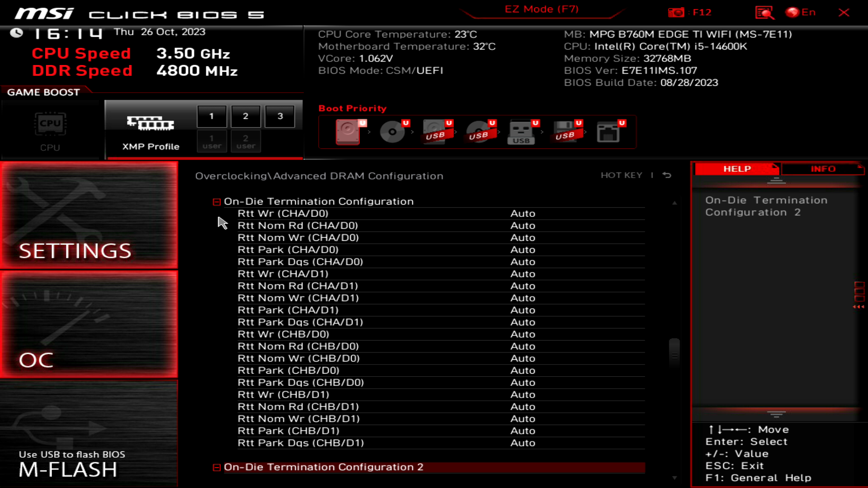
Task: Open Rtt Wr (CHA/D0) Auto value
Action: coord(523,213)
